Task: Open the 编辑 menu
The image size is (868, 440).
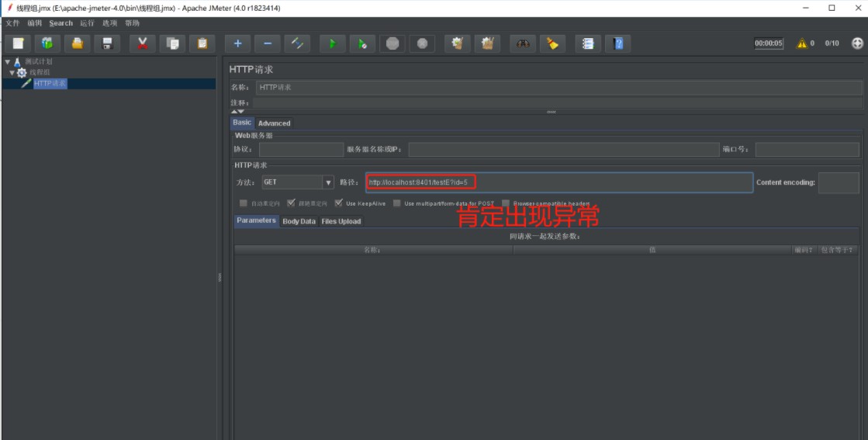Action: [34, 23]
